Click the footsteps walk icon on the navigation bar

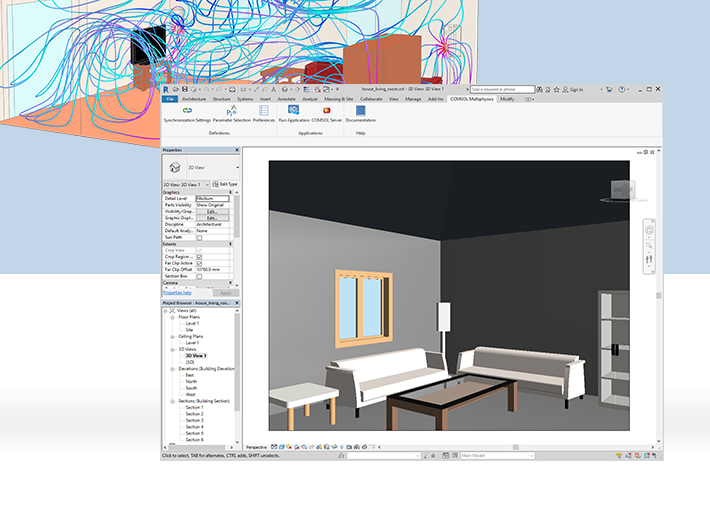[x=649, y=259]
